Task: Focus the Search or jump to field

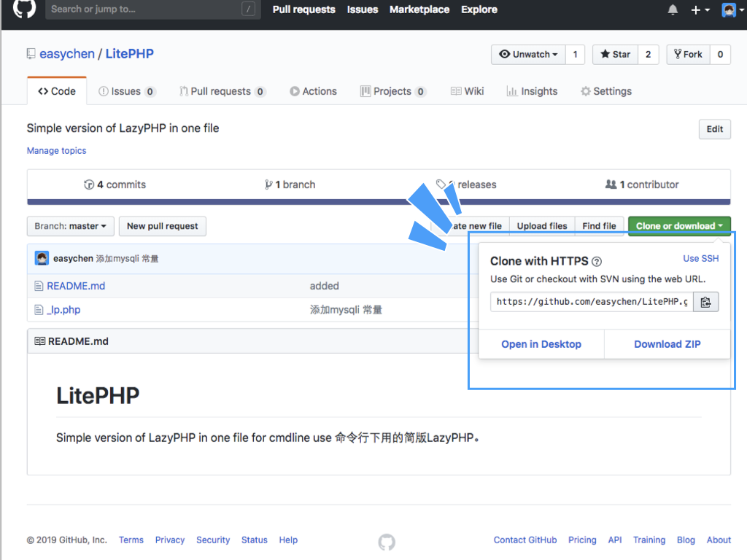Action: click(x=153, y=9)
